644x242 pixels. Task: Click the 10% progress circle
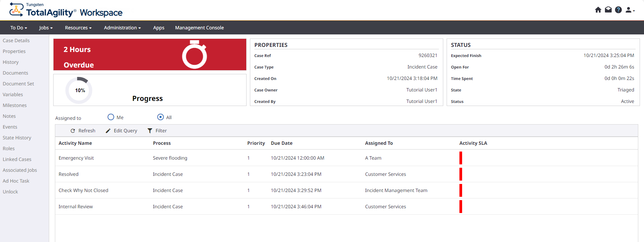coord(79,90)
